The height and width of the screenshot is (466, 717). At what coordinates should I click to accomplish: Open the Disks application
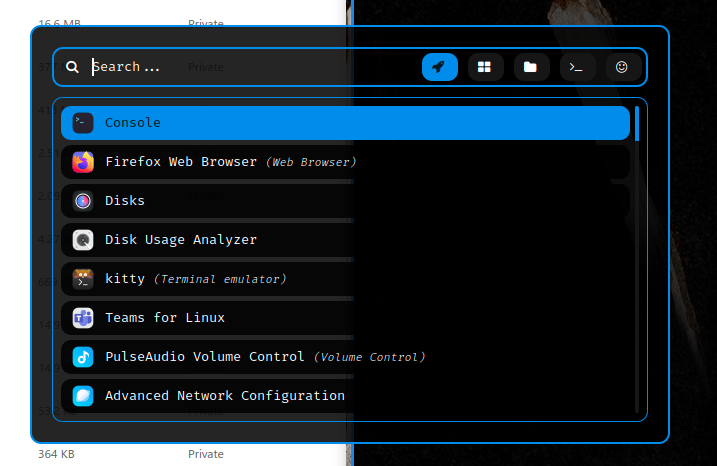click(x=345, y=201)
